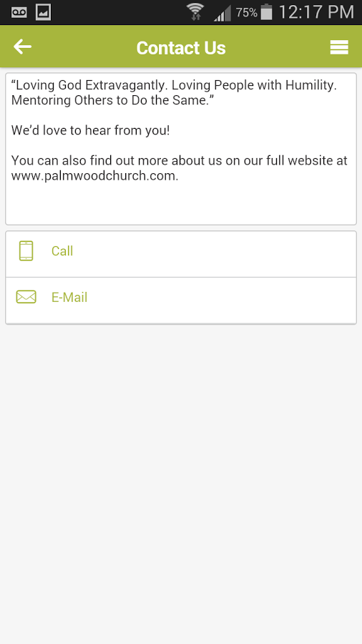Tap the blank space of the Call row
Screen dimensions: 362x644
213,254
